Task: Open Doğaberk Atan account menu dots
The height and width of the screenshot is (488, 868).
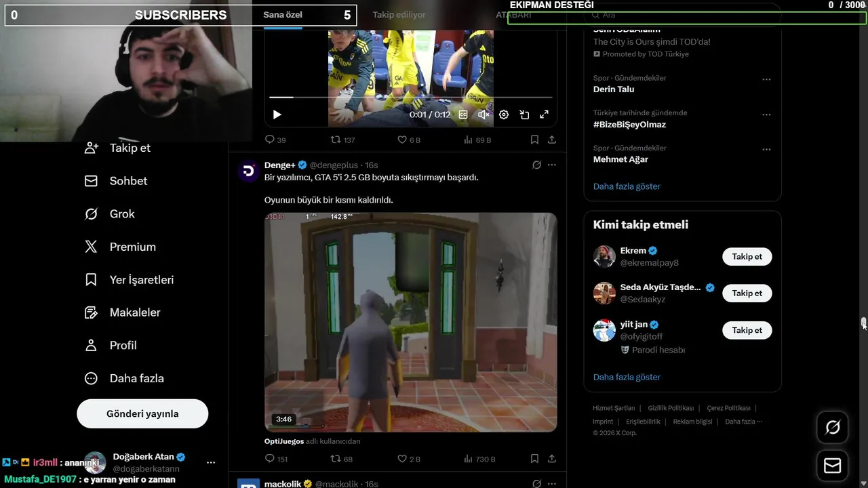Action: tap(211, 463)
